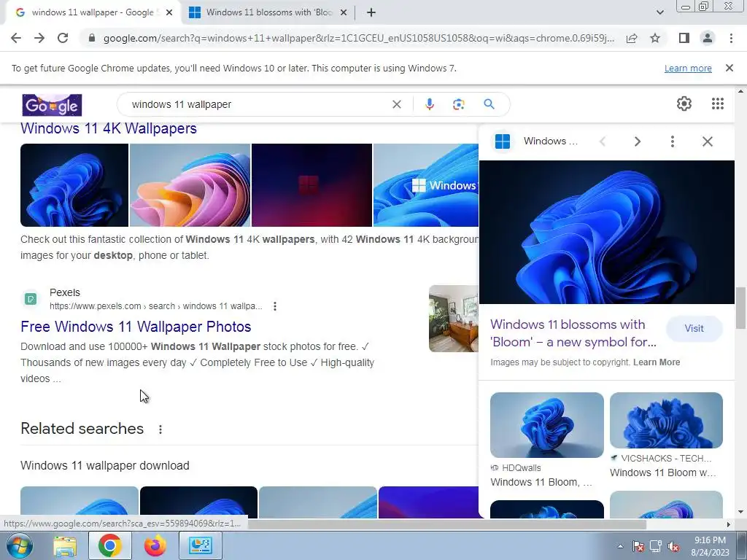Open the image preview panel options menu

click(672, 141)
